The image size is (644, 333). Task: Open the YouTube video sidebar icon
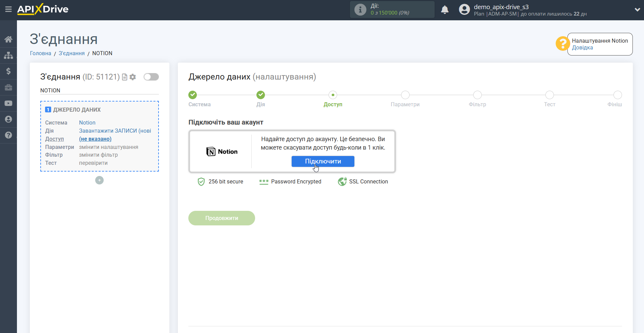click(x=8, y=103)
